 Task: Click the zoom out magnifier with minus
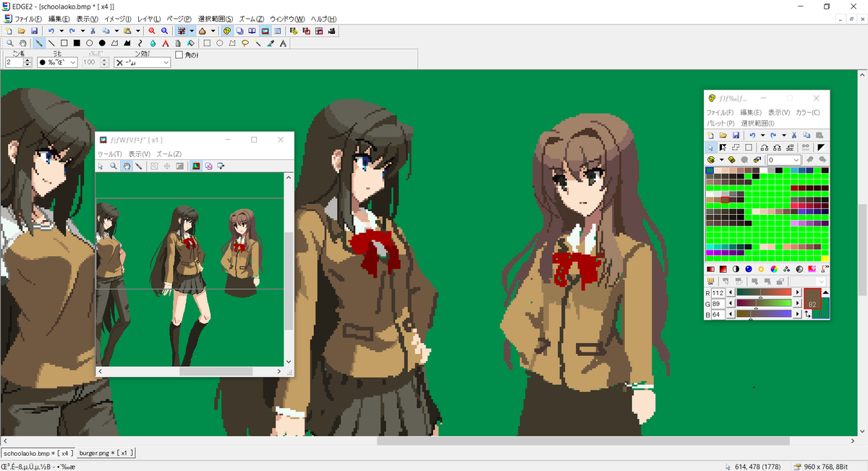click(x=165, y=31)
